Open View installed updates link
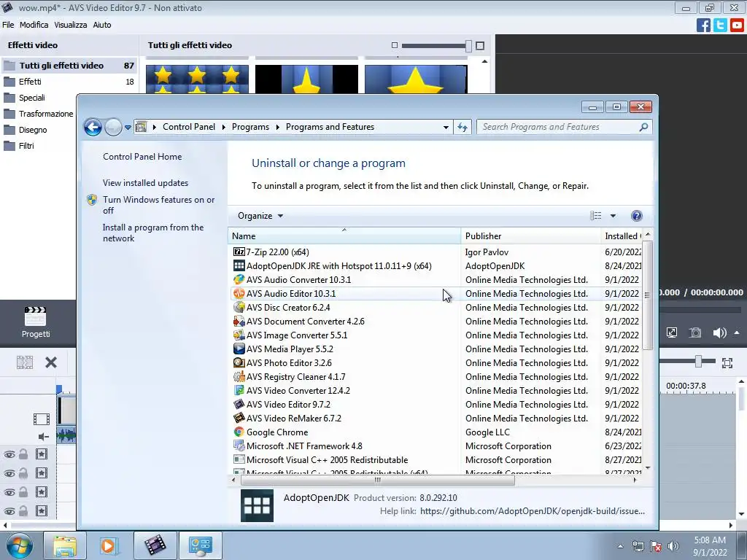Viewport: 747px width, 560px height. (x=145, y=183)
